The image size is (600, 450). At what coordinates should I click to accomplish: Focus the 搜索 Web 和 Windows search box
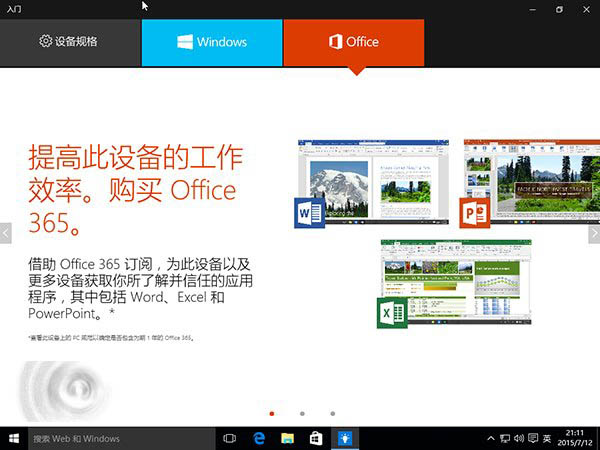pyautogui.click(x=122, y=439)
